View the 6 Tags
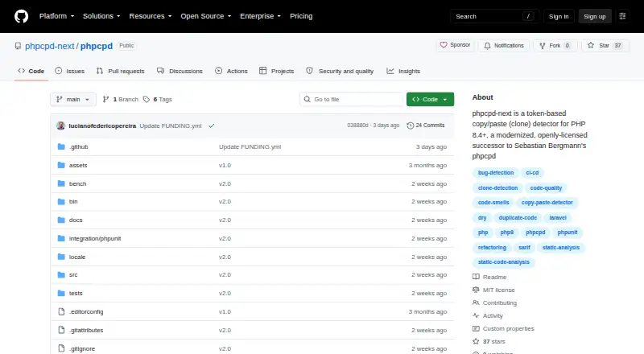 click(x=157, y=100)
